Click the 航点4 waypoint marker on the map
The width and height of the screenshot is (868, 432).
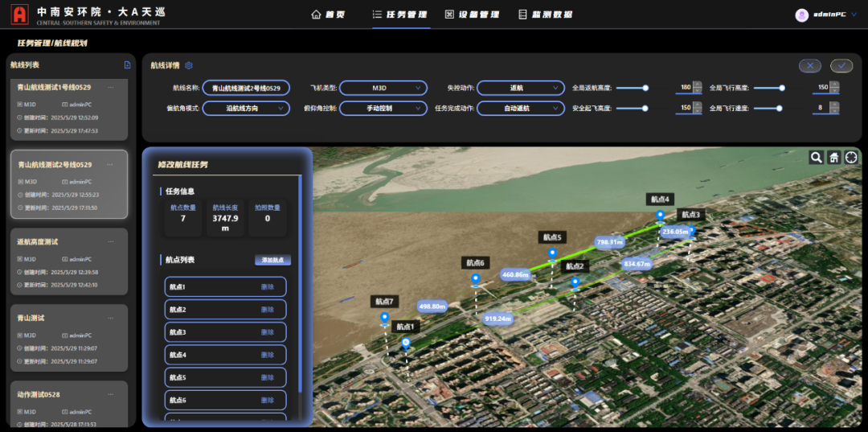click(x=660, y=215)
